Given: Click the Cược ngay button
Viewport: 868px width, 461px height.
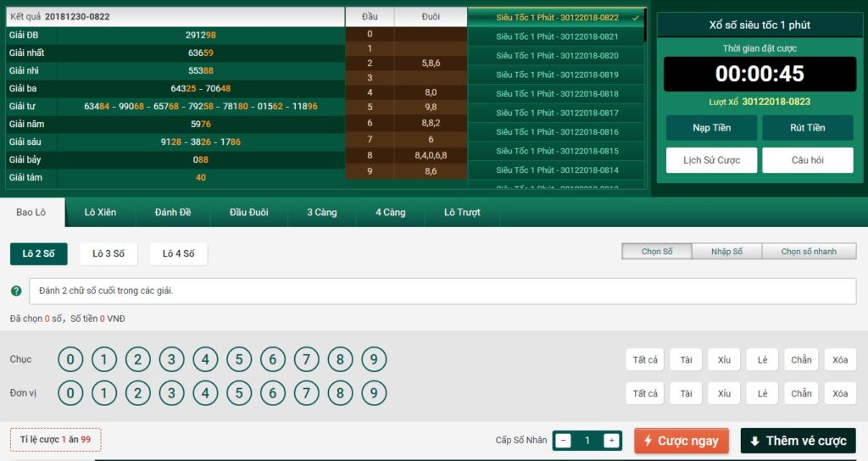Looking at the screenshot, I should pos(681,441).
